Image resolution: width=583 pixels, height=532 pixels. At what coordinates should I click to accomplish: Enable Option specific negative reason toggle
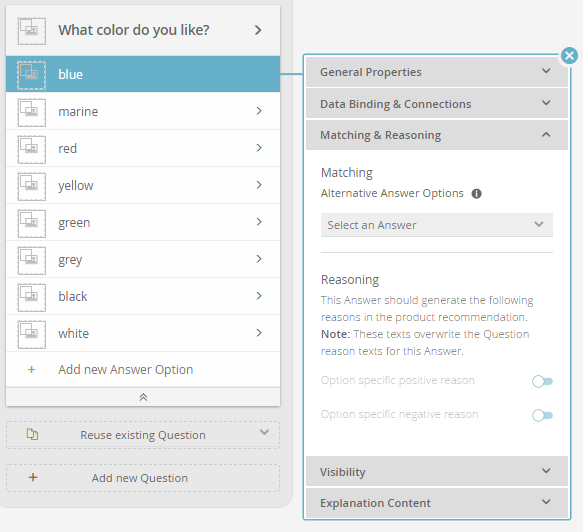pos(542,415)
